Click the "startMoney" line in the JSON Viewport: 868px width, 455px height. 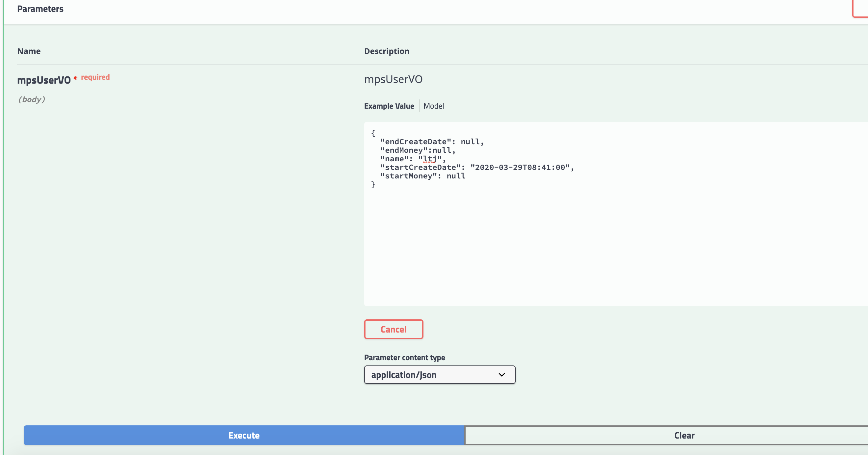pyautogui.click(x=422, y=176)
